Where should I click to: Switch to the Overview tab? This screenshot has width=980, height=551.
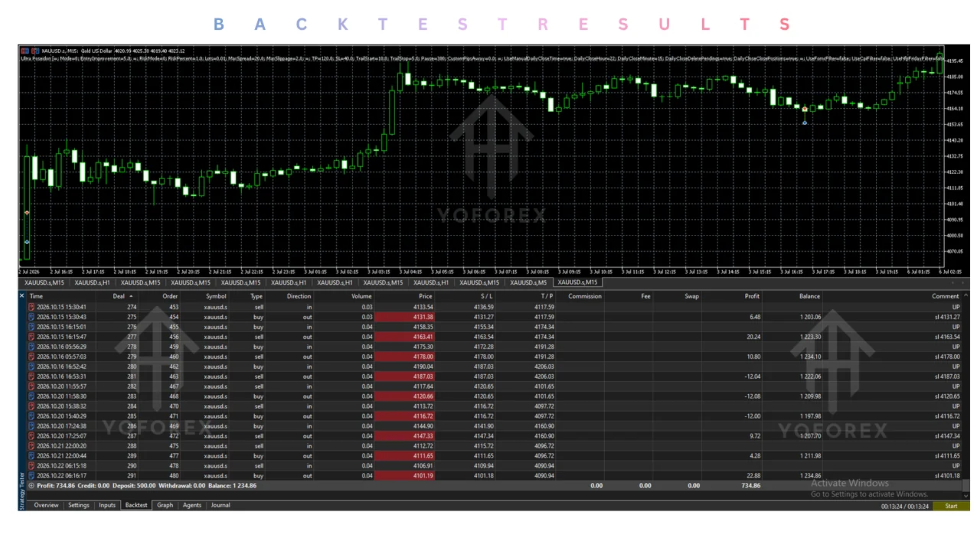click(46, 505)
